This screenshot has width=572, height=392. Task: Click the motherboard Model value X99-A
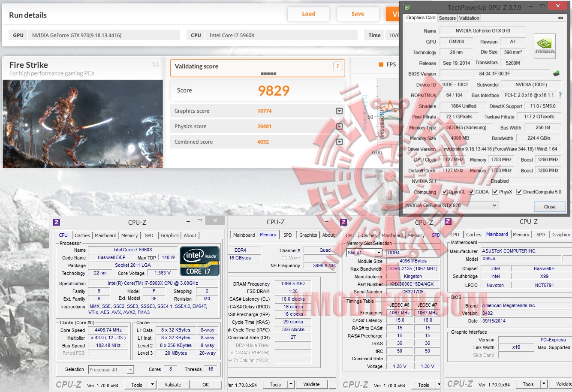(521, 259)
